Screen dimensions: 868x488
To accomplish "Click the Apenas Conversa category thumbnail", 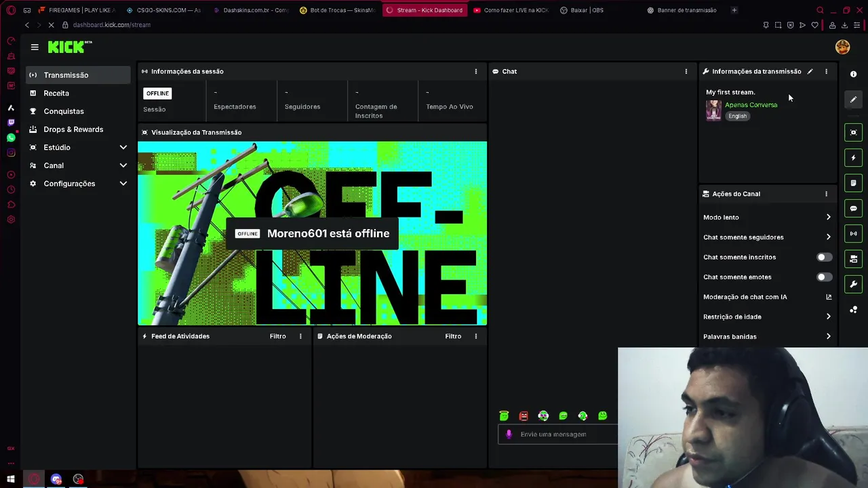I will click(713, 110).
